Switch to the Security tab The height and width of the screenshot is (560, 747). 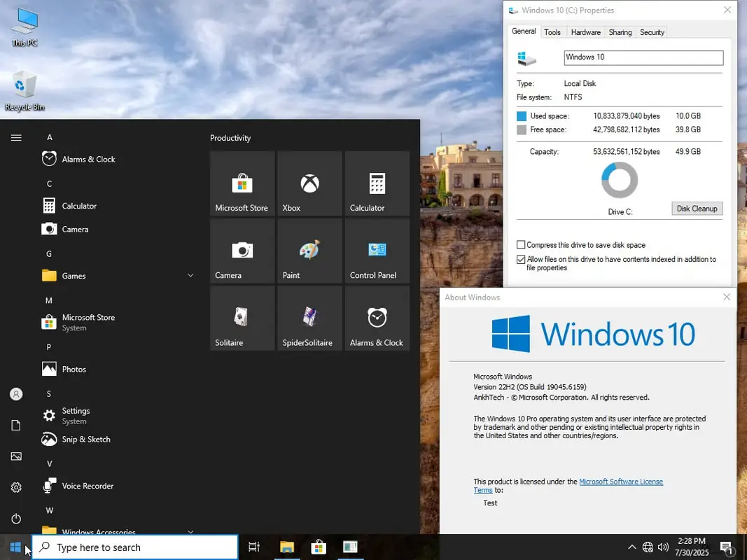(x=652, y=32)
